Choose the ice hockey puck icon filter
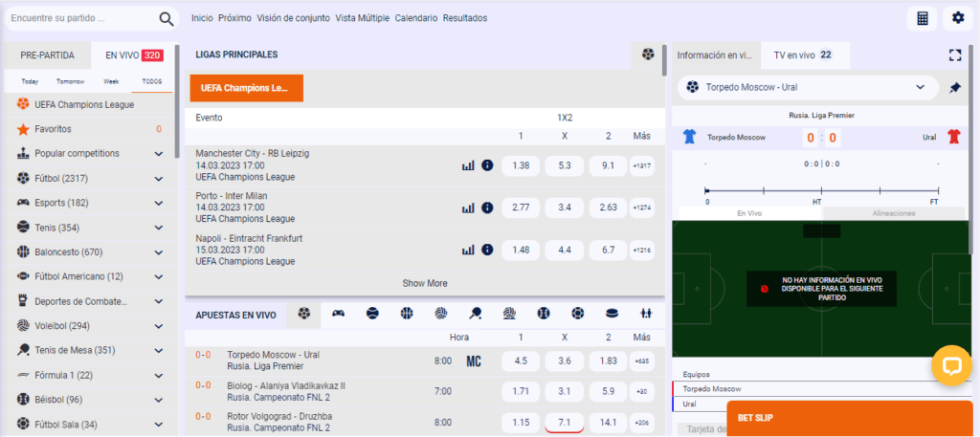Image resolution: width=980 pixels, height=437 pixels. click(x=612, y=313)
